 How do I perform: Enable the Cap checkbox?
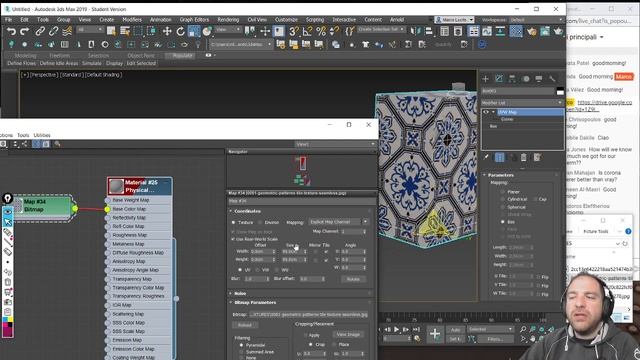535,199
